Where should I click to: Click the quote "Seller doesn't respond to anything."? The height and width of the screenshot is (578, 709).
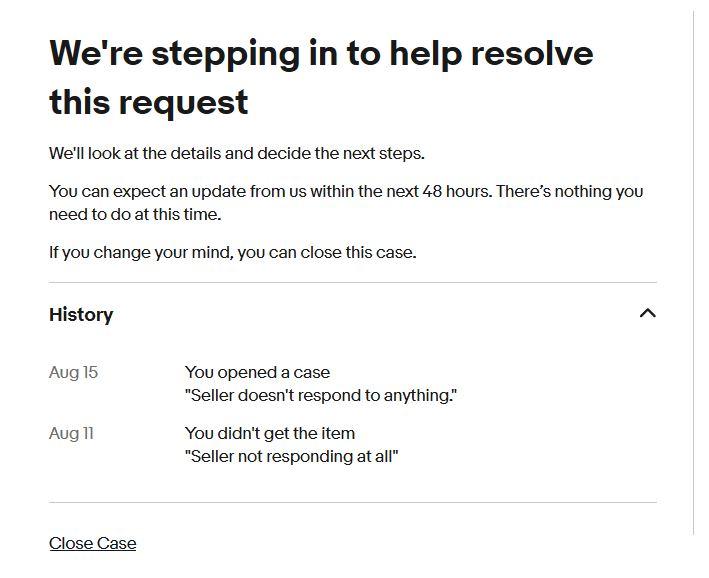tap(321, 395)
